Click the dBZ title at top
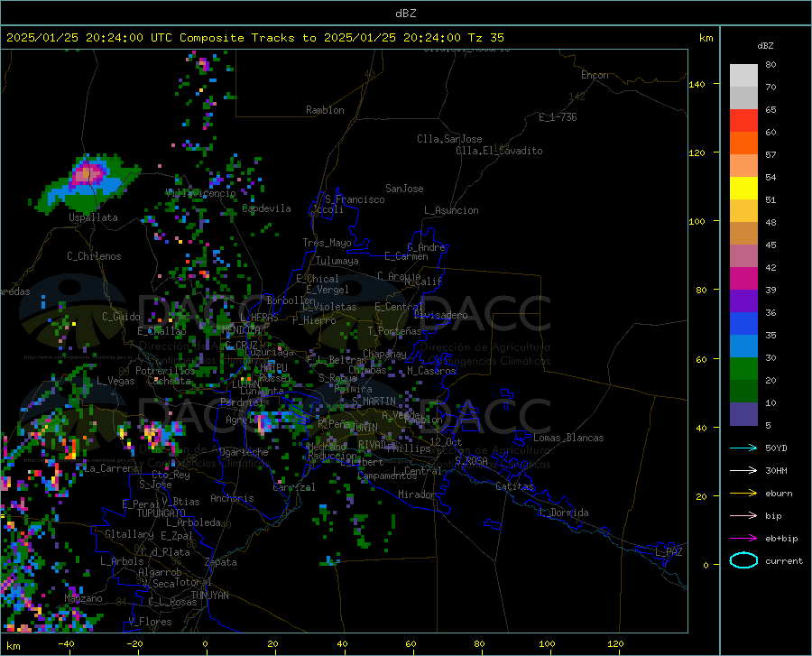812x656 pixels. [x=405, y=14]
